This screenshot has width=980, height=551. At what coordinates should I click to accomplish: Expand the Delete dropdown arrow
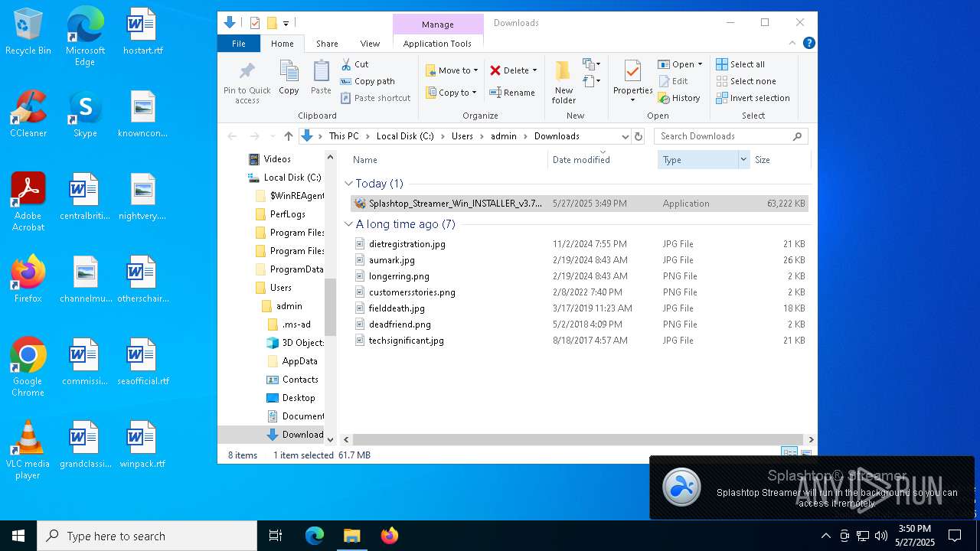(x=534, y=70)
